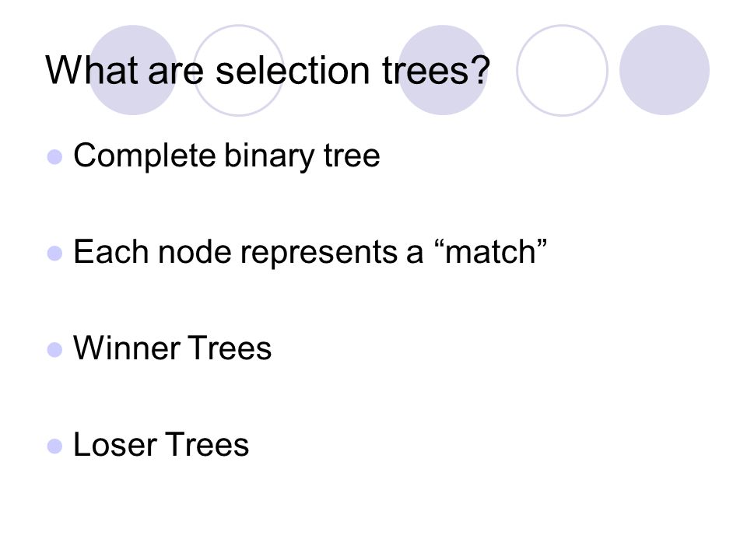747x560 pixels.
Task: Select the empty outlined circle after the title
Action: 562,70
